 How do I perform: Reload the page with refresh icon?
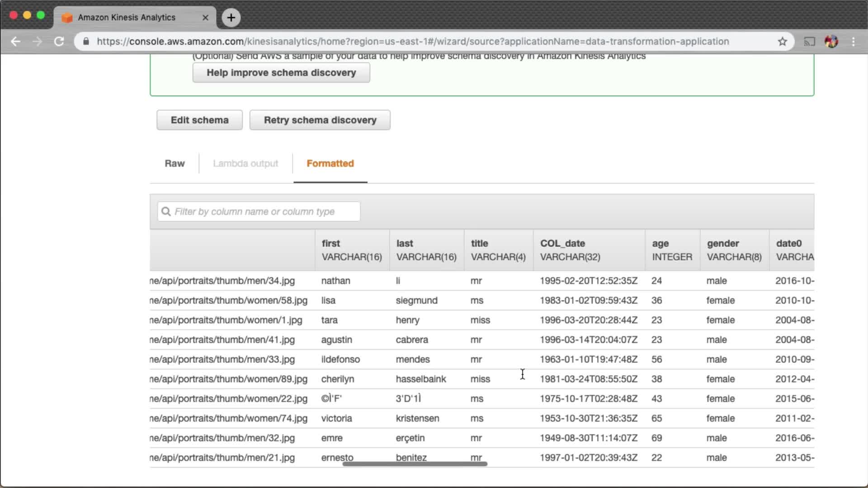[x=59, y=42]
